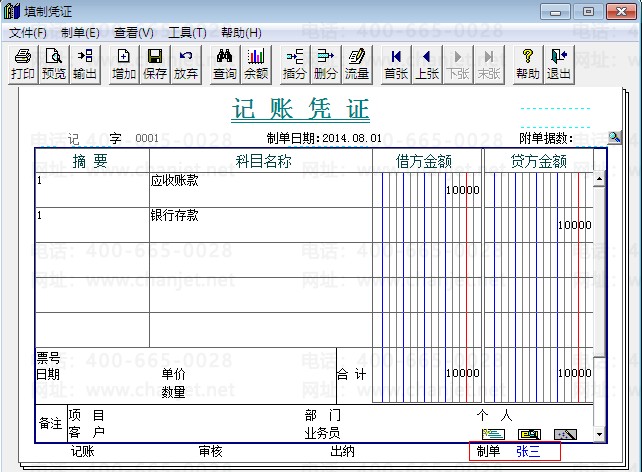The image size is (642, 472).
Task: Go to previous voucher with 上张
Action: (427, 64)
